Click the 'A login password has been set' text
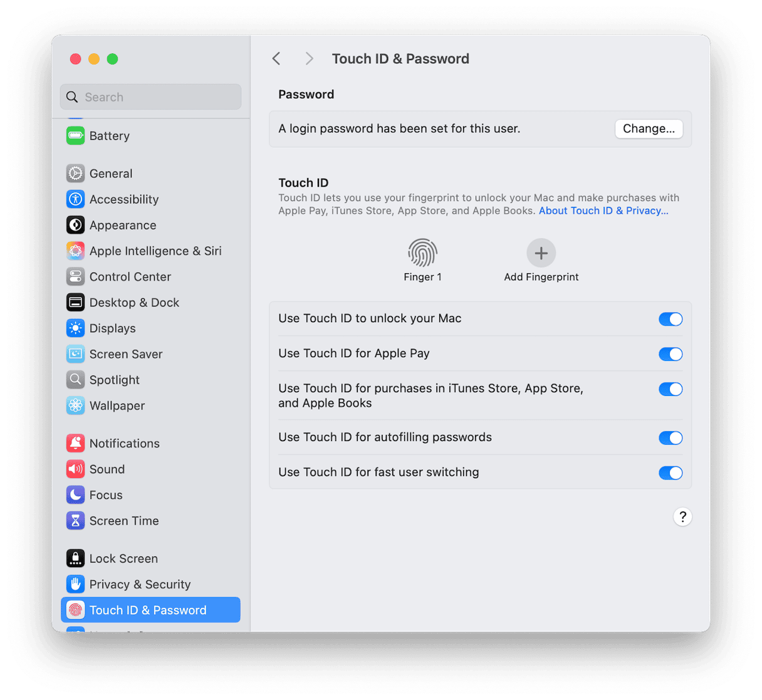 click(399, 128)
